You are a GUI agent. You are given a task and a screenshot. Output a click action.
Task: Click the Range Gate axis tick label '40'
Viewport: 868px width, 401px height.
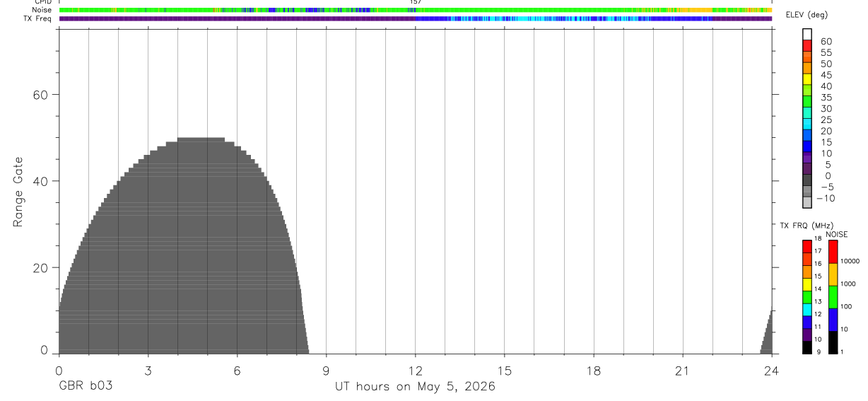(x=42, y=181)
